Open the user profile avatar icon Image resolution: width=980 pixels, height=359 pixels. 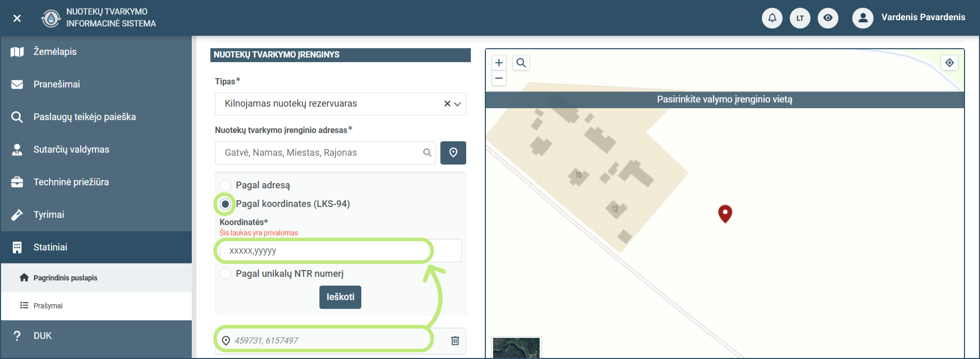(x=863, y=18)
